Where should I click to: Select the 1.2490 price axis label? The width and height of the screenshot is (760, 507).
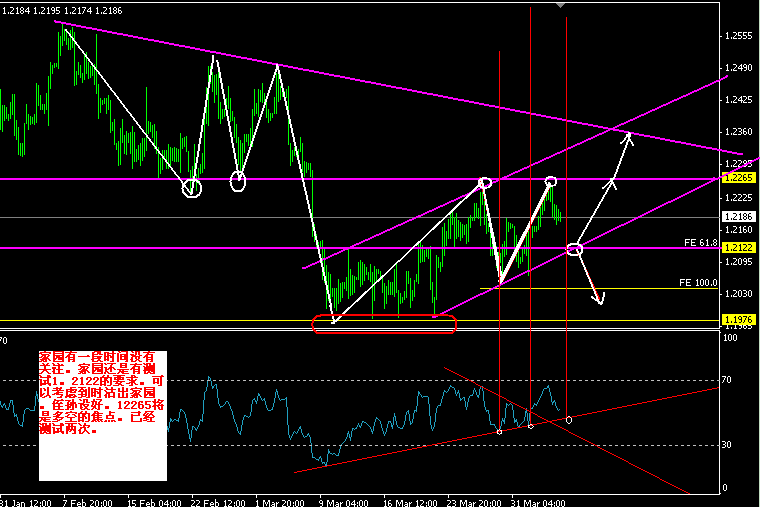739,68
